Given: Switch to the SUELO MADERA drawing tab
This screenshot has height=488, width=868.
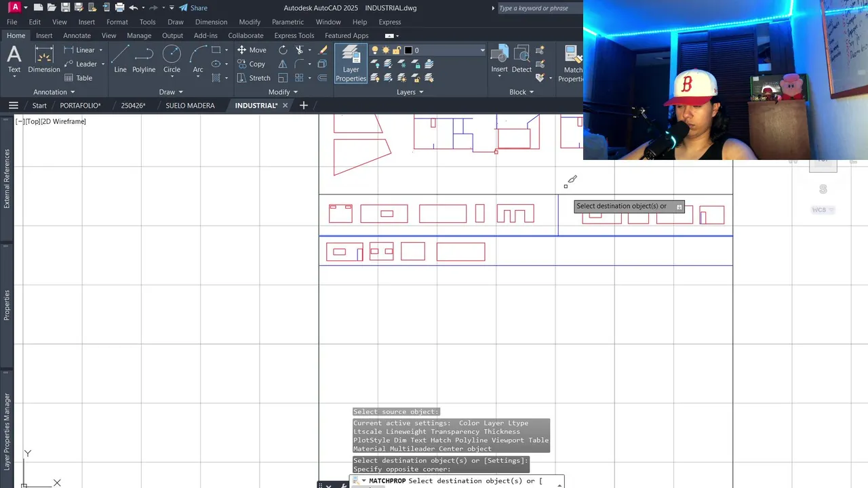Looking at the screenshot, I should (190, 106).
